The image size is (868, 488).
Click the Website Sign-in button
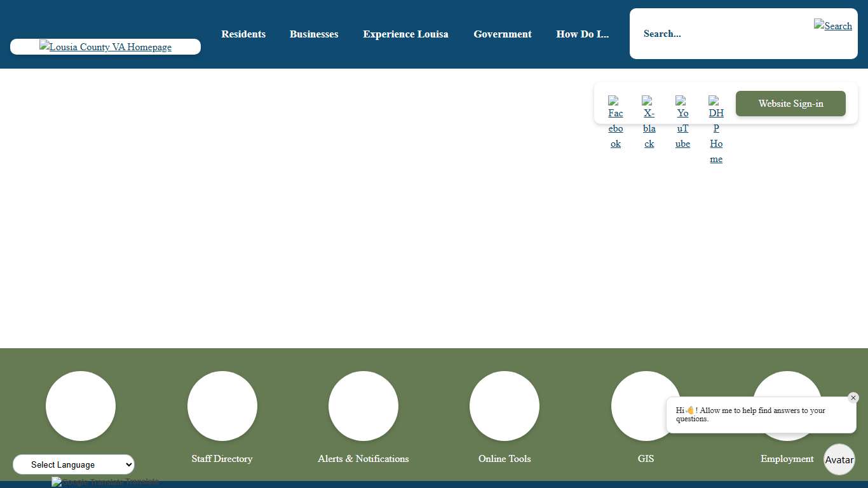[790, 104]
